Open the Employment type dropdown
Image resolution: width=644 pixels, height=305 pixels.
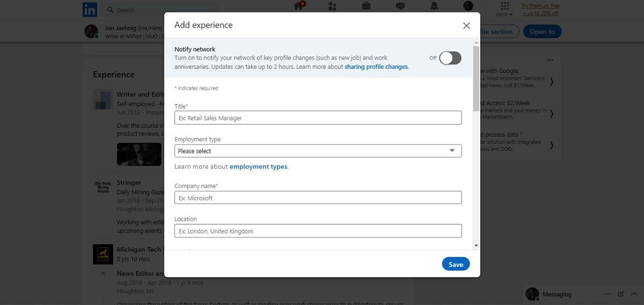[318, 151]
